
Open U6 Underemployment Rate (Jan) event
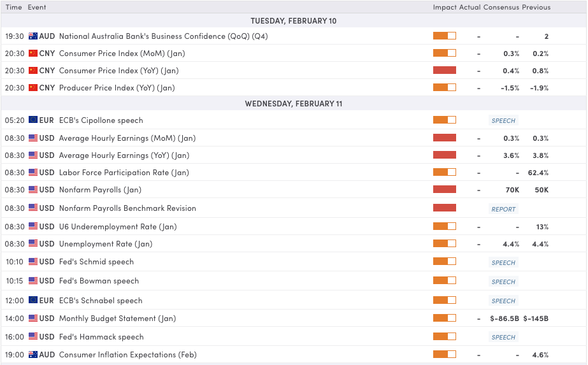pos(117,227)
